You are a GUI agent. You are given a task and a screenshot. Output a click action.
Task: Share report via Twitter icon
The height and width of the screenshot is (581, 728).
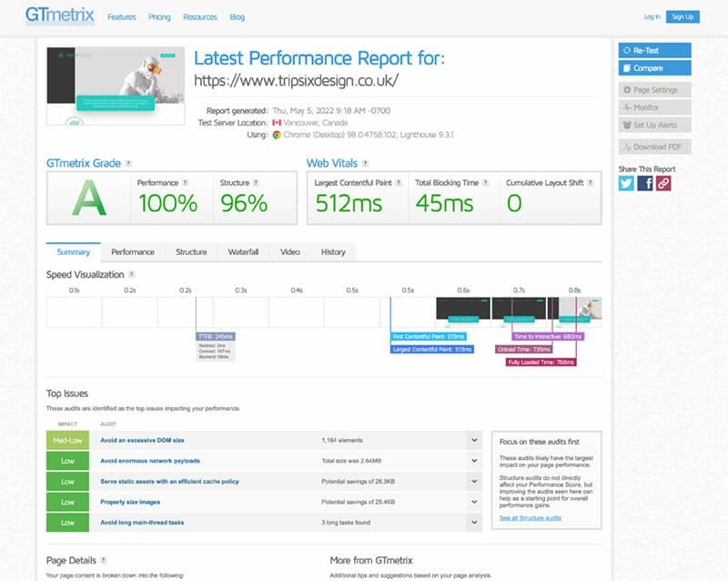626,183
